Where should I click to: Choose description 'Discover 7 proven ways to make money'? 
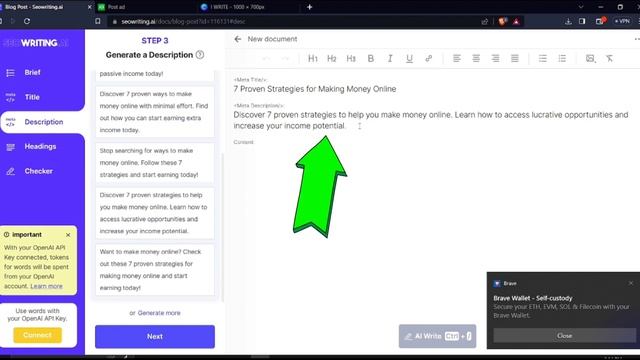coord(155,112)
